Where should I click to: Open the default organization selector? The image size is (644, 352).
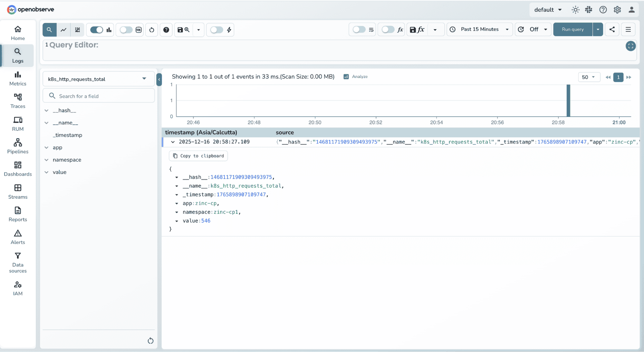pyautogui.click(x=548, y=10)
